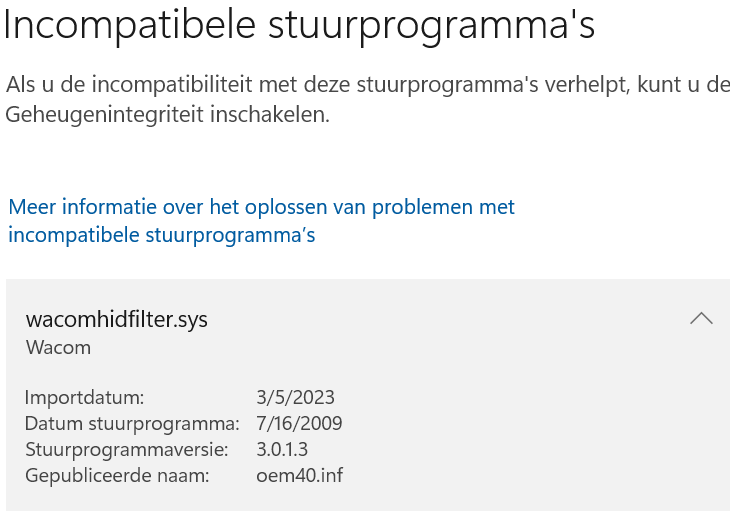The width and height of the screenshot is (730, 519).
Task: Click the 'Incompatibele stuurprogramma's' page heading
Action: tap(300, 26)
